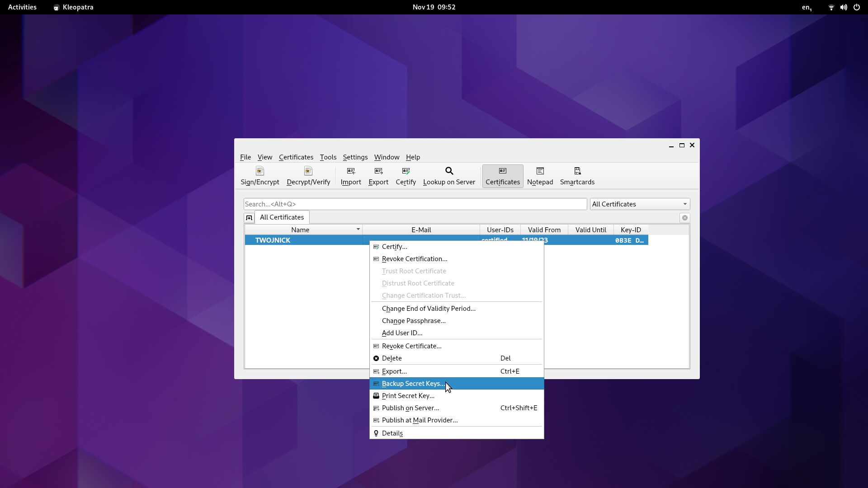This screenshot has width=868, height=488.
Task: Toggle the Certificates view button
Action: coord(502,176)
